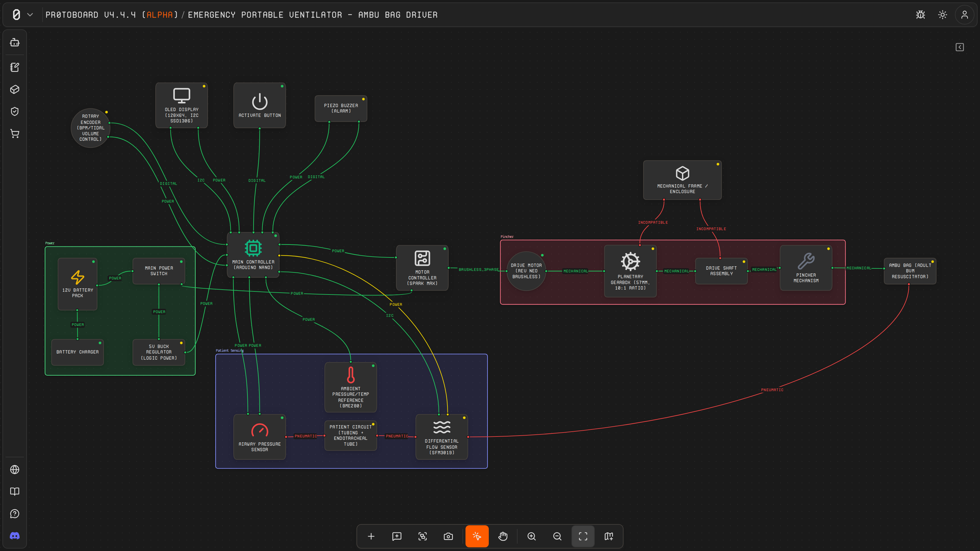Select the Rotary Encoder node

point(91,128)
